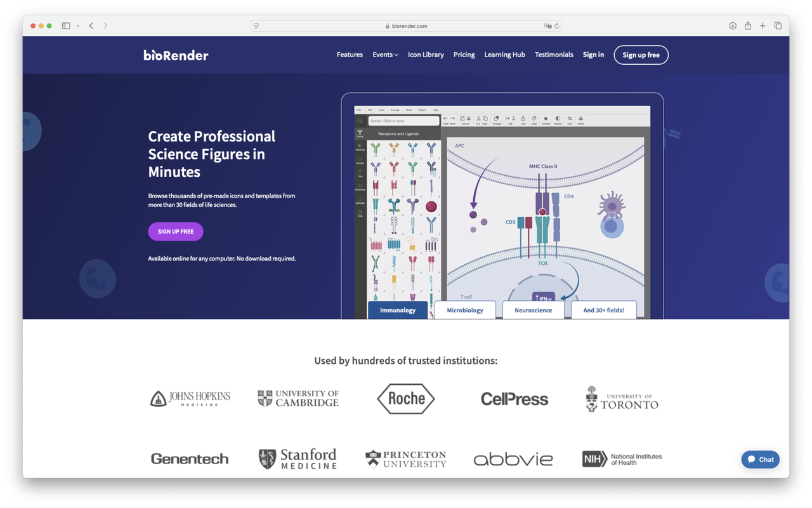Go back to the previous page

pos(91,26)
